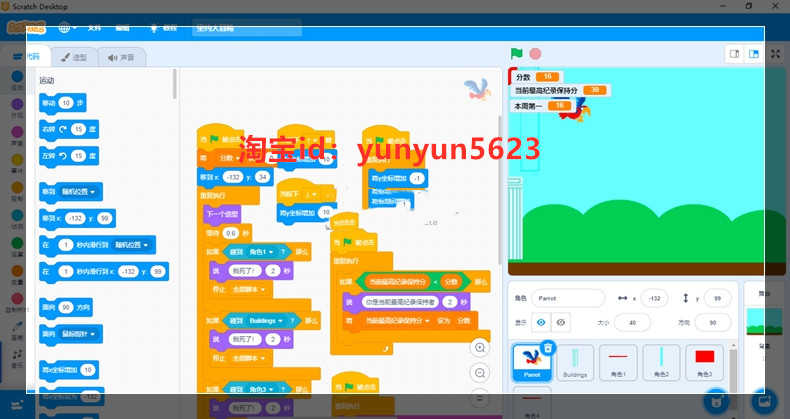Select the magenta Sound category circle
790x419 pixels.
point(17,132)
